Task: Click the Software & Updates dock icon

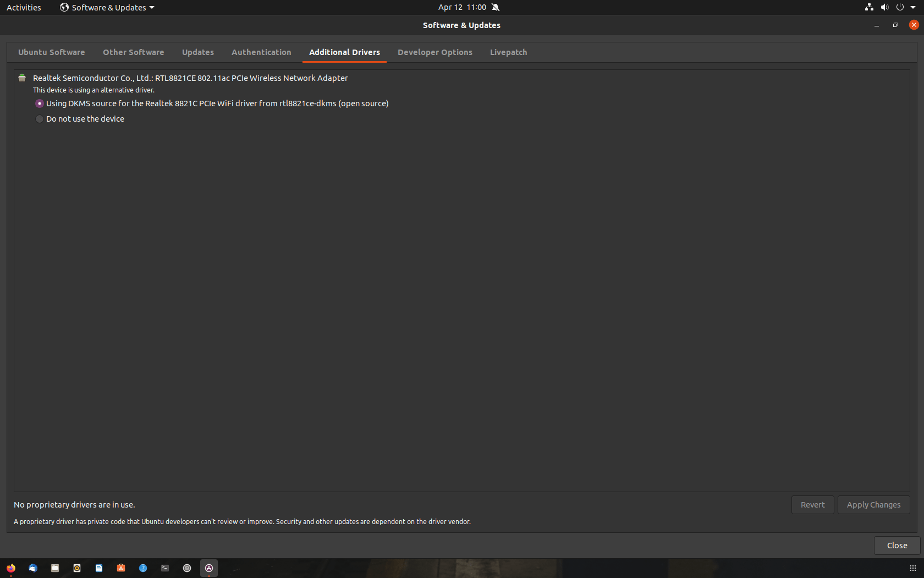Action: click(209, 568)
